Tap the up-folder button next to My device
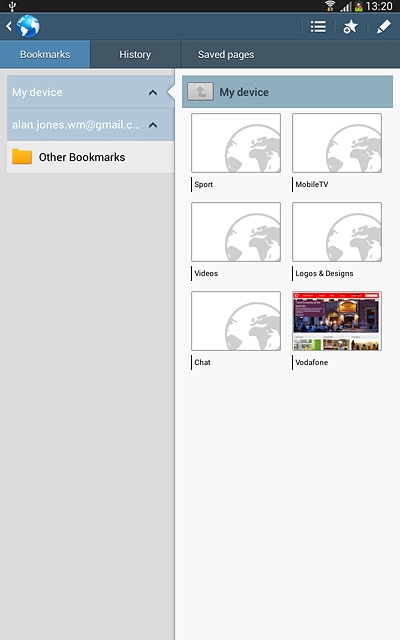The image size is (400, 640). pos(200,92)
